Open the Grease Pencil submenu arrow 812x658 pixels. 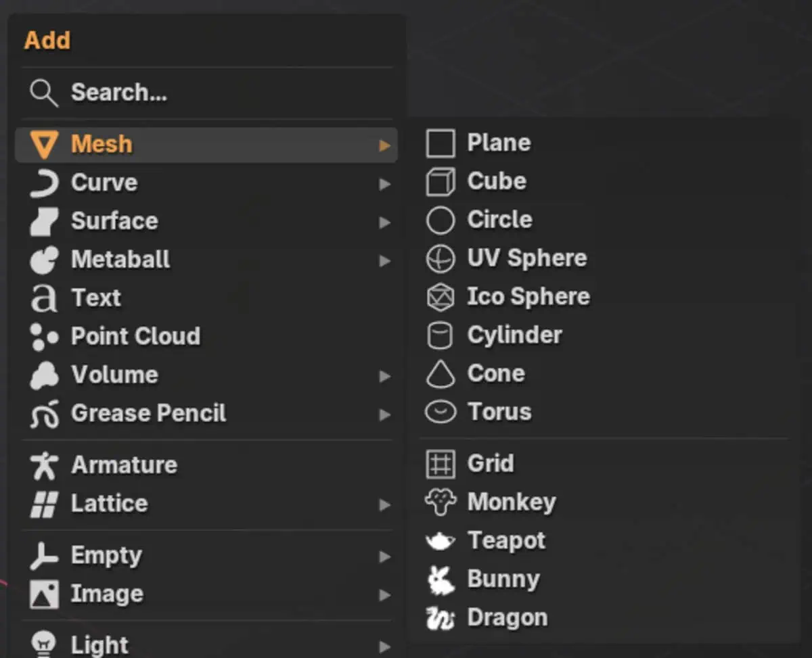385,414
